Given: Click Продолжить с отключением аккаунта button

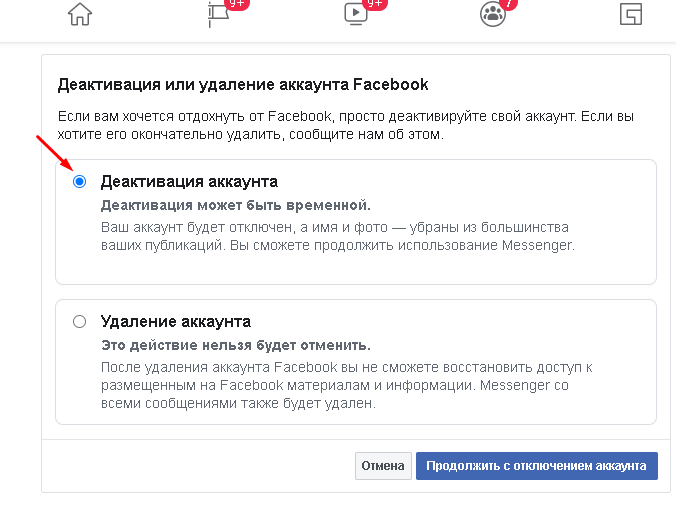Looking at the screenshot, I should pyautogui.click(x=537, y=466).
